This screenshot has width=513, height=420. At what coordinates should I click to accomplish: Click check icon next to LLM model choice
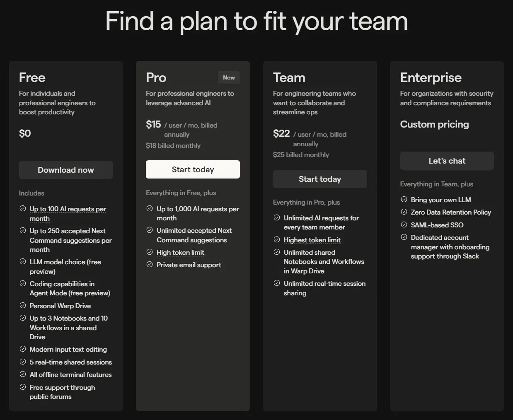tap(23, 262)
